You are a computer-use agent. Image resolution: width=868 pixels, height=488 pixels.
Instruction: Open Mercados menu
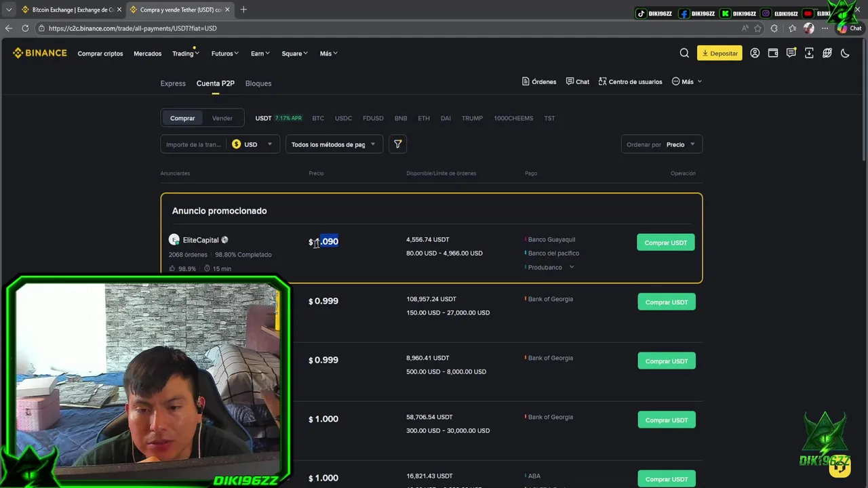click(148, 54)
